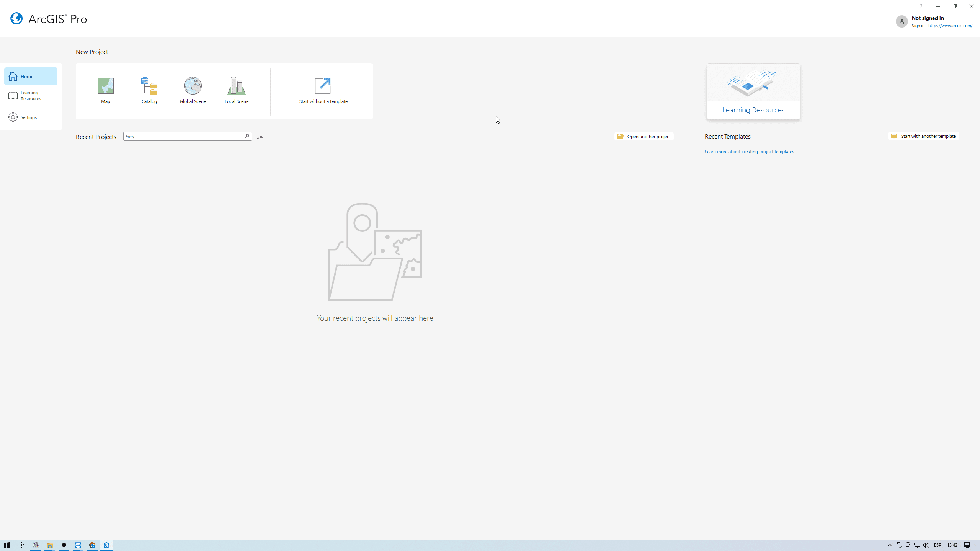
Task: Open Settings from the sidebar
Action: pyautogui.click(x=29, y=117)
